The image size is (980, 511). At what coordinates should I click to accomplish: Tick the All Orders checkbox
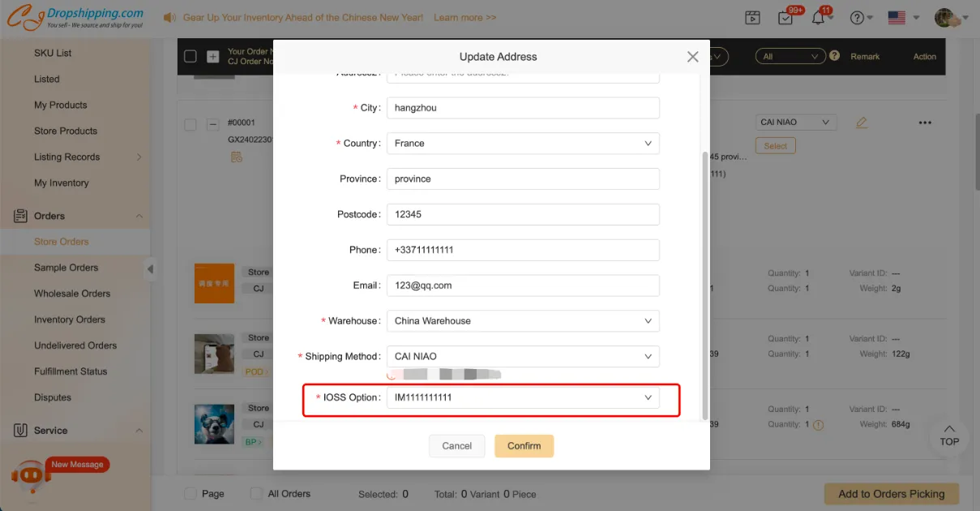tap(256, 493)
